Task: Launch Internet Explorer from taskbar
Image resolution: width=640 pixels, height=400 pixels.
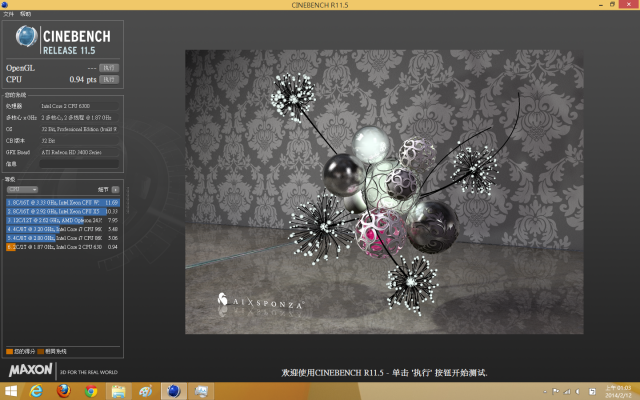Action: [36, 391]
